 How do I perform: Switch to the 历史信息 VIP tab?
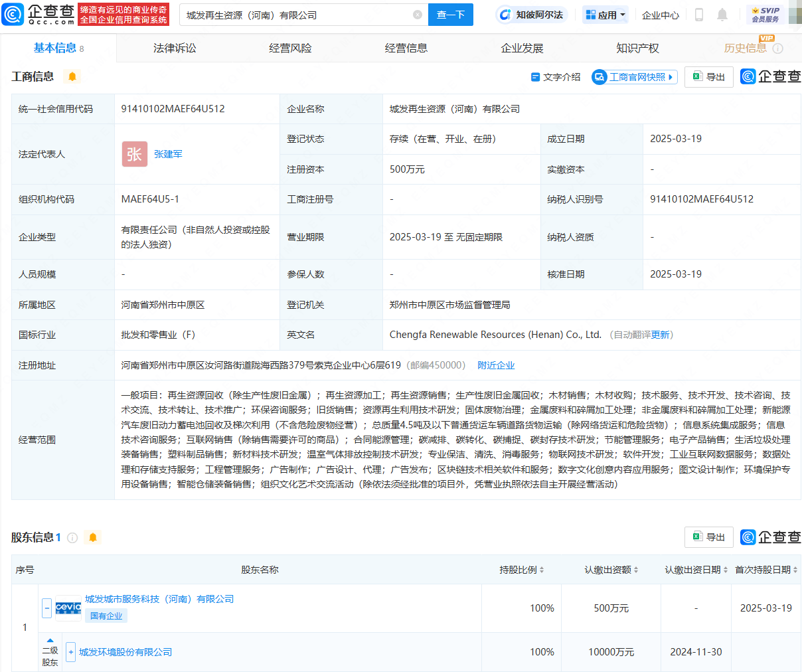point(745,48)
